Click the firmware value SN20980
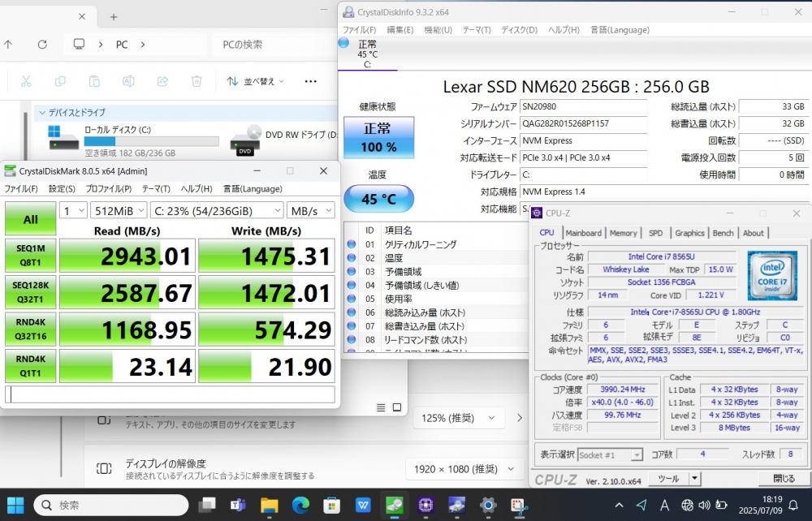 [x=583, y=106]
